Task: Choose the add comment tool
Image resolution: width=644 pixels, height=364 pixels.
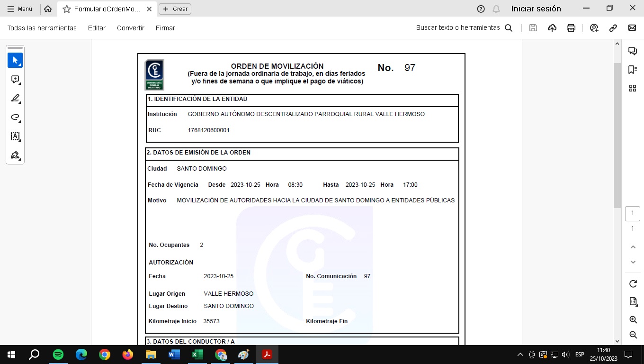Action: pos(15,80)
